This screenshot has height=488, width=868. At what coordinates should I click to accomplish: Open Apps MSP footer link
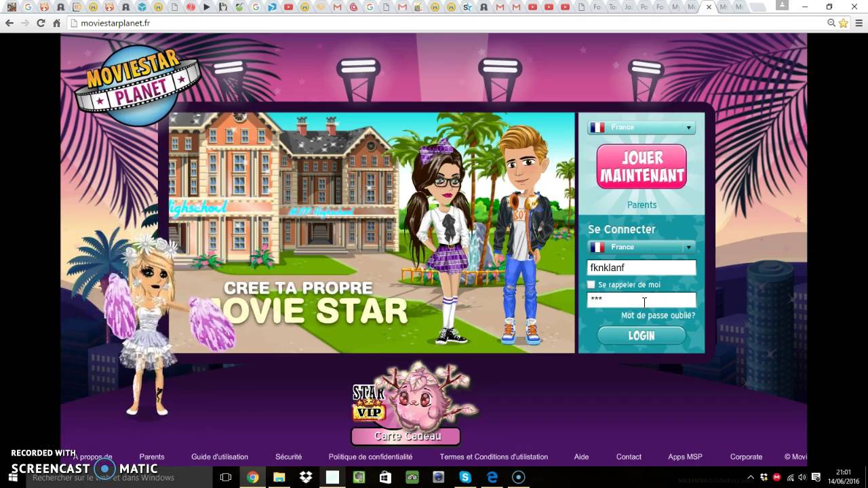tap(686, 457)
